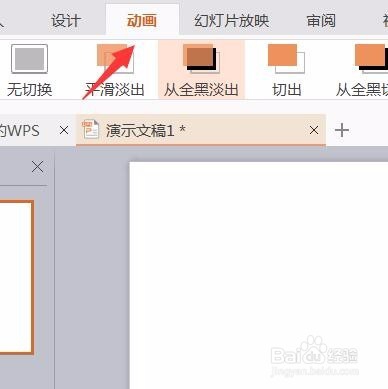Image resolution: width=388 pixels, height=389 pixels.
Task: Select the 动画 ribbon tab
Action: [142, 21]
